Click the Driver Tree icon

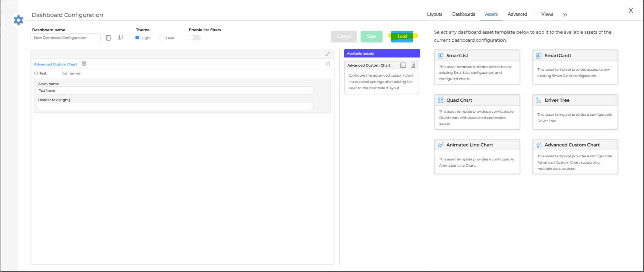point(539,100)
